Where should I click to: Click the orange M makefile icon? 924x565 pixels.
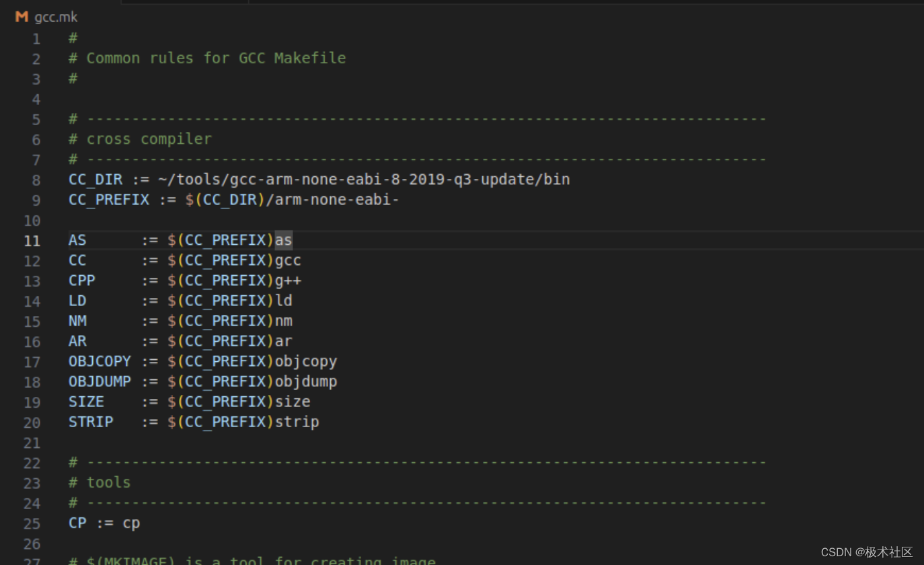22,17
